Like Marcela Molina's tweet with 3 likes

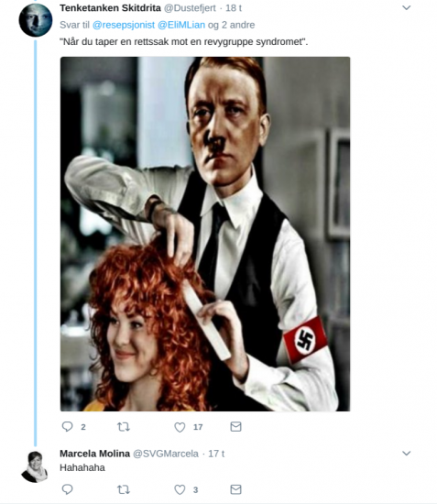point(180,489)
